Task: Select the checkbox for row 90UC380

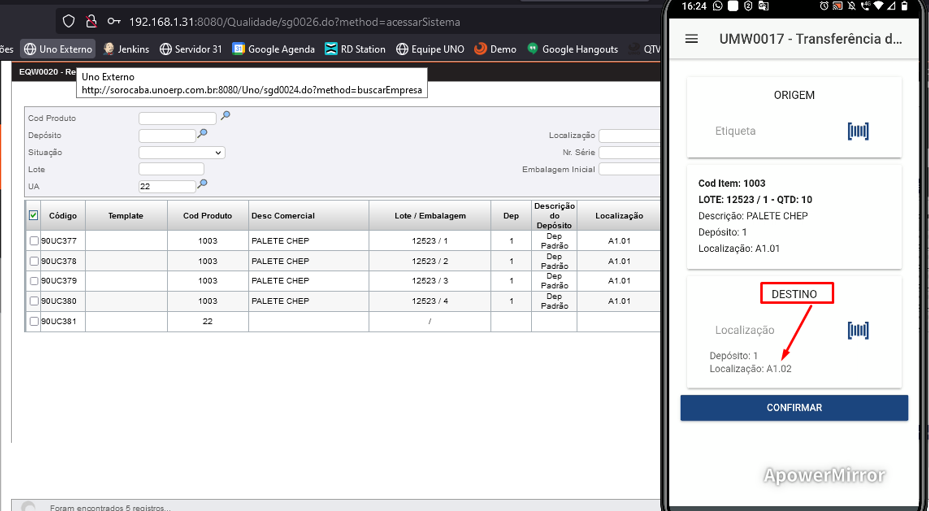Action: pos(34,301)
